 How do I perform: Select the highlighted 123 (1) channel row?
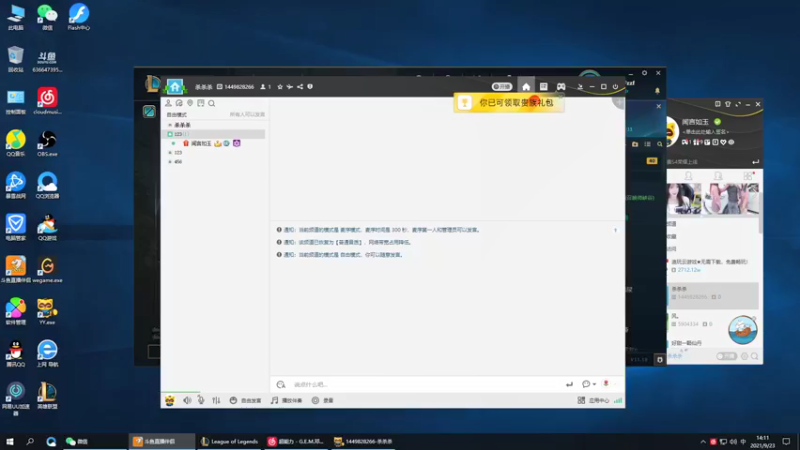213,134
